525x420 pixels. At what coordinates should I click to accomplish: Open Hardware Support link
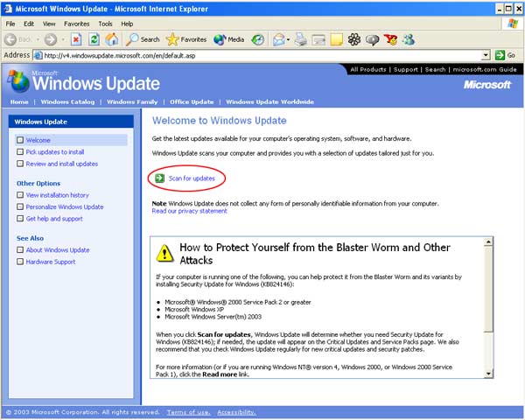(51, 262)
